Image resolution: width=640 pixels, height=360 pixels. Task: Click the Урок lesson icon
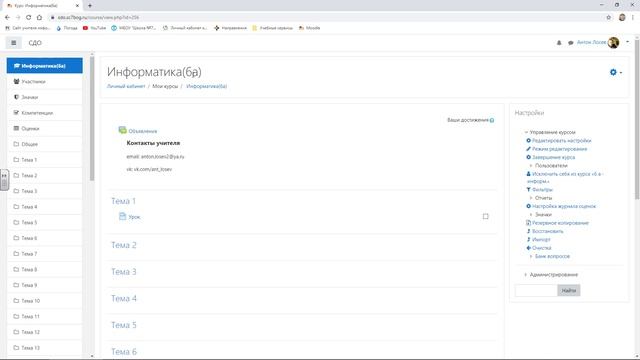[122, 216]
